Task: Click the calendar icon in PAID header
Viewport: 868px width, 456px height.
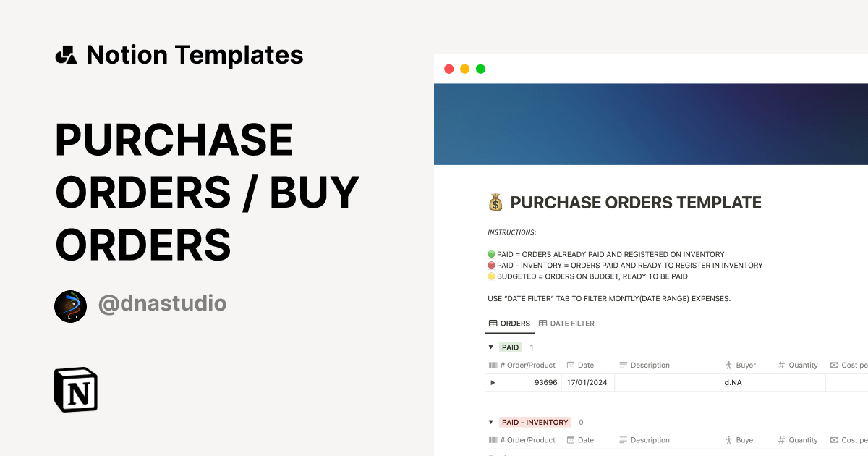Action: point(570,366)
